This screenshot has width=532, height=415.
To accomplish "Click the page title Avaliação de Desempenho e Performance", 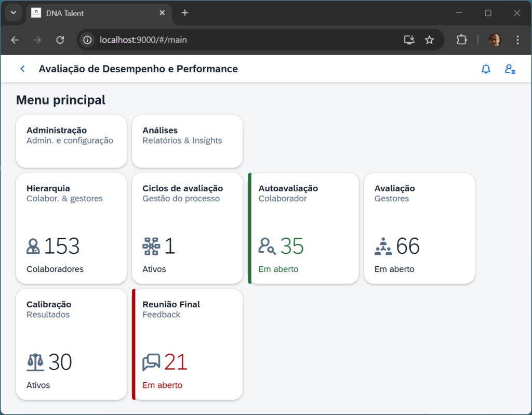I will point(138,69).
